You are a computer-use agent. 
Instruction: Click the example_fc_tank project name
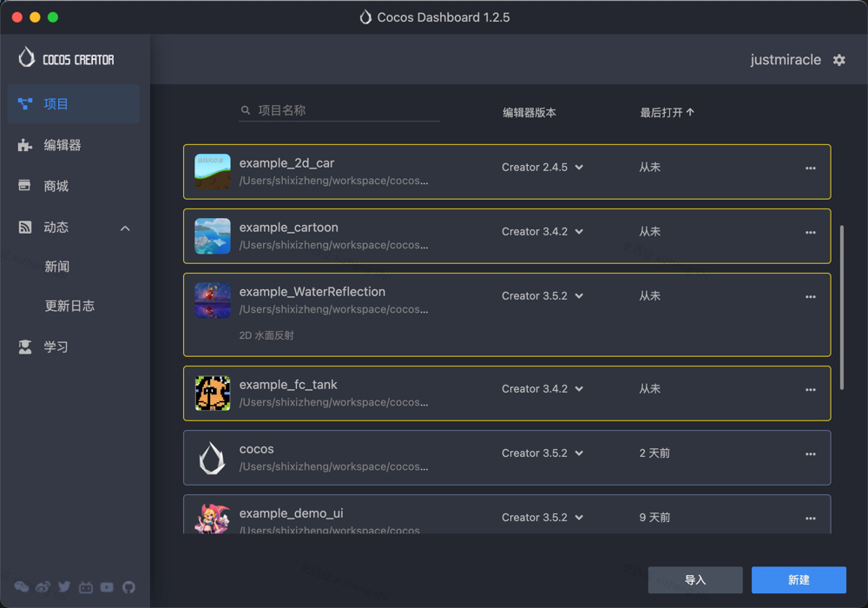coord(288,385)
